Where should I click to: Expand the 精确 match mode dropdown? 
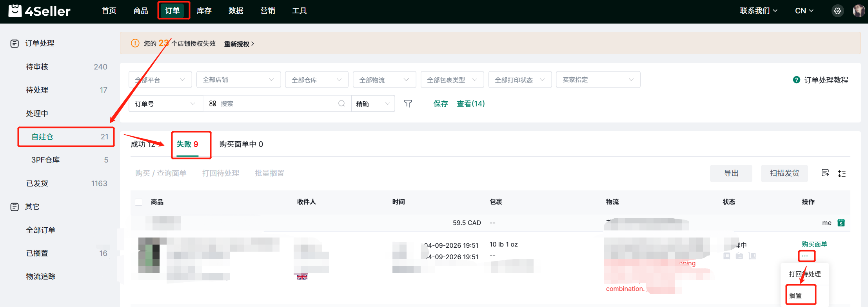pos(373,104)
